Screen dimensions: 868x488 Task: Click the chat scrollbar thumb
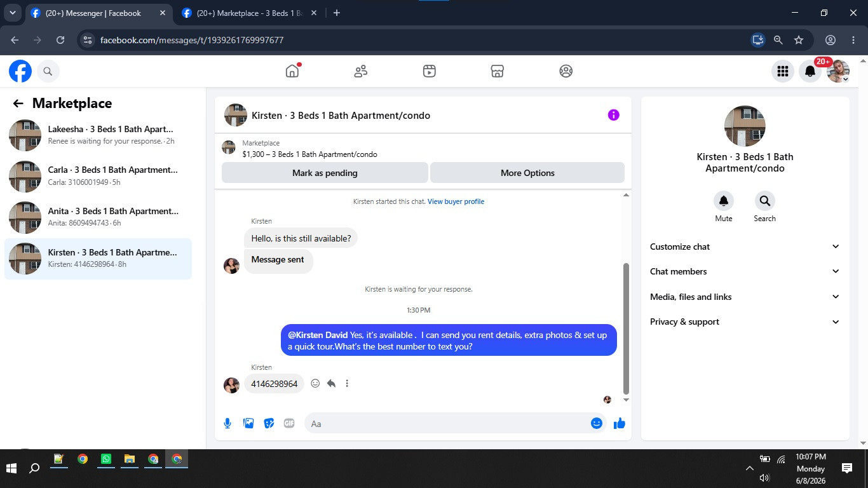[x=626, y=328]
